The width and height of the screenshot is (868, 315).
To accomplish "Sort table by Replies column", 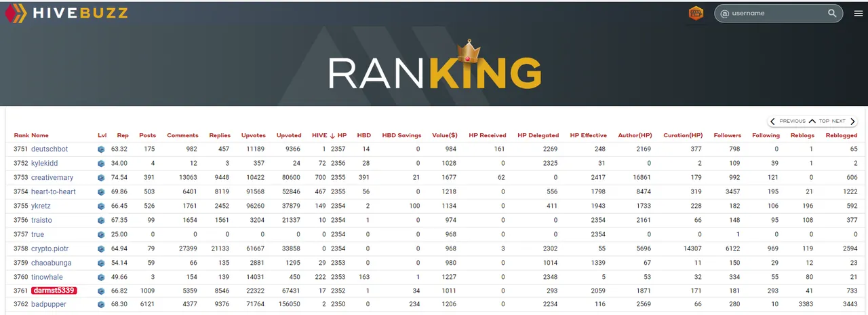I will pyautogui.click(x=220, y=135).
